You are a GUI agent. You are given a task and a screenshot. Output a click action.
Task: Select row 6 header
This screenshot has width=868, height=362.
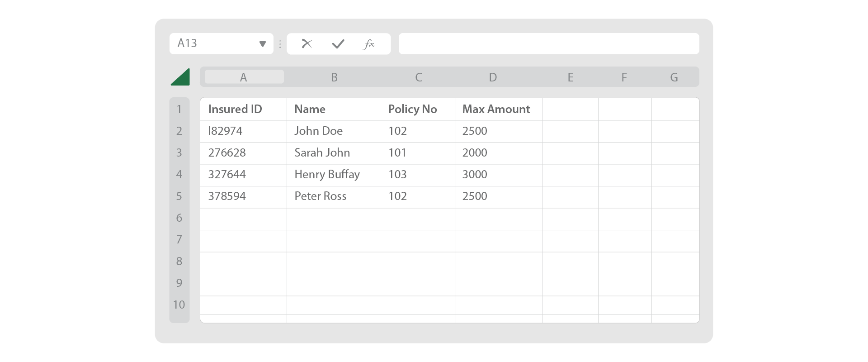[179, 218]
